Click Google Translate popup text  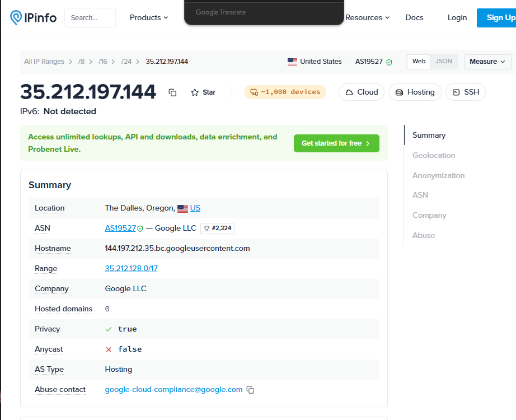221,12
